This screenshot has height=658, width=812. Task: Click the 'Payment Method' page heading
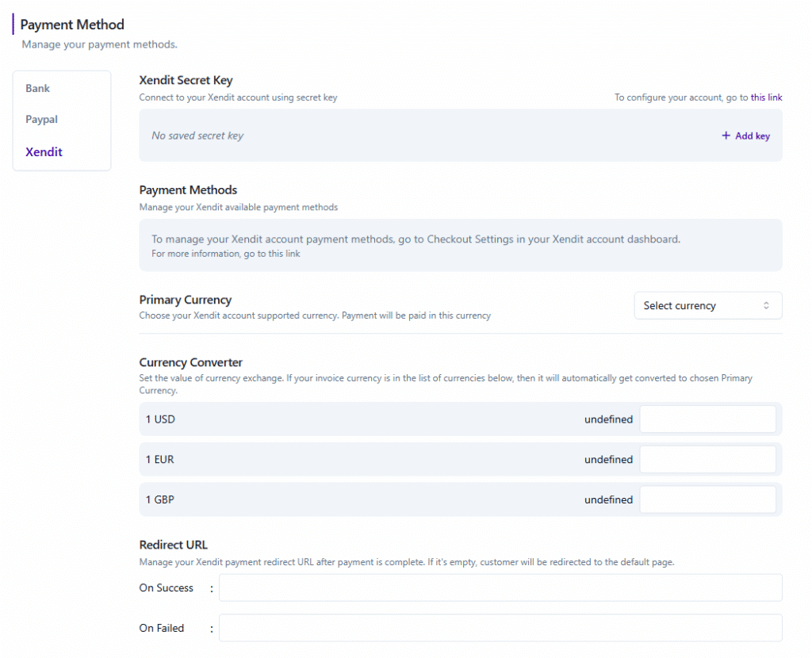click(72, 25)
